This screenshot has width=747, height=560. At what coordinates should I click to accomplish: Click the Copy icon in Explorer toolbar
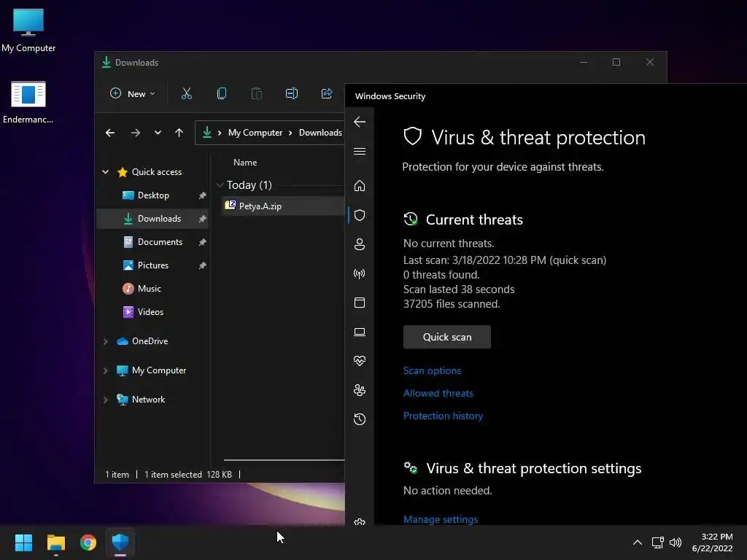pyautogui.click(x=222, y=94)
